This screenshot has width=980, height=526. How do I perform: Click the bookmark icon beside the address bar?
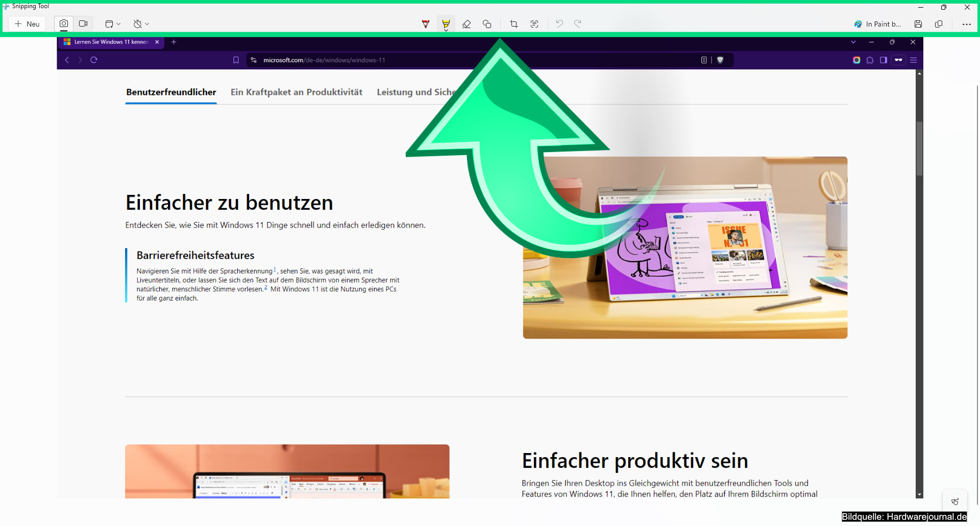click(x=236, y=60)
